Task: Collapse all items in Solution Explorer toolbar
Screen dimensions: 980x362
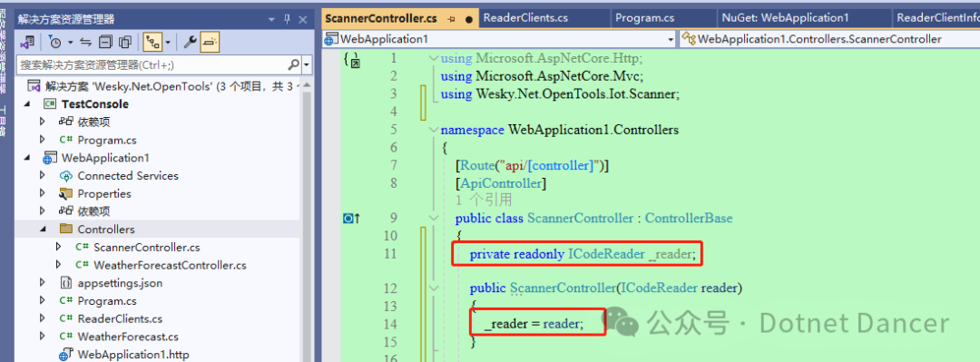Action: pos(105,43)
